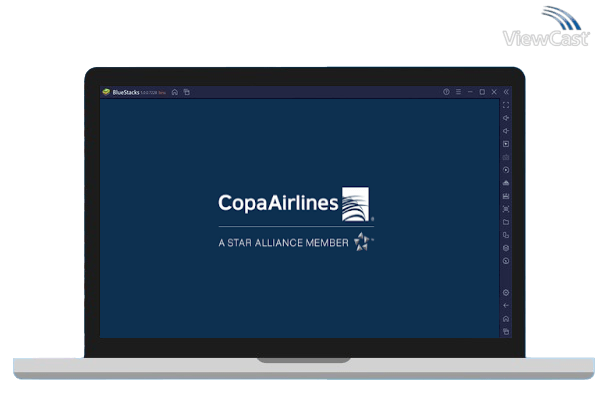Click the Android home icon in the sidebar
Image resolution: width=602 pixels, height=414 pixels.
coord(506,319)
